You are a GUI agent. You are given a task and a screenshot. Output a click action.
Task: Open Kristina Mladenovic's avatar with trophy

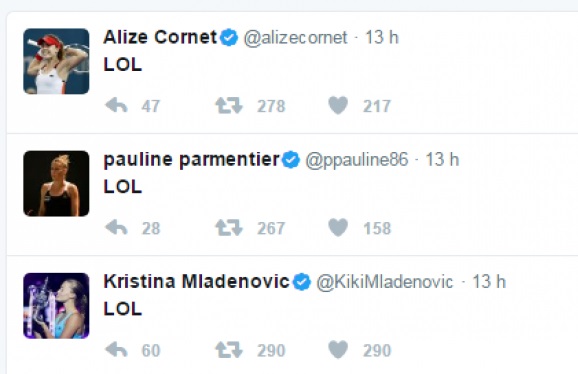click(56, 305)
